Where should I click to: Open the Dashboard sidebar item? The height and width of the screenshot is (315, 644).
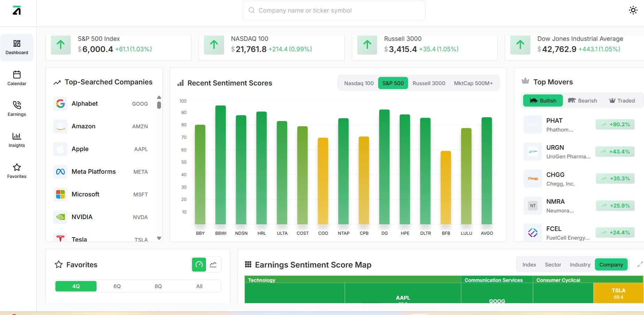tap(17, 47)
